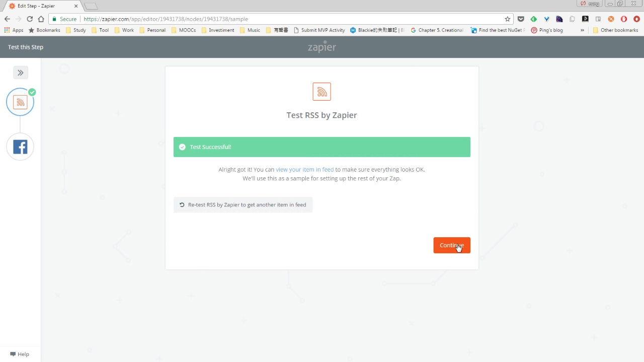Click the large RSS icon above the title

coord(322,92)
